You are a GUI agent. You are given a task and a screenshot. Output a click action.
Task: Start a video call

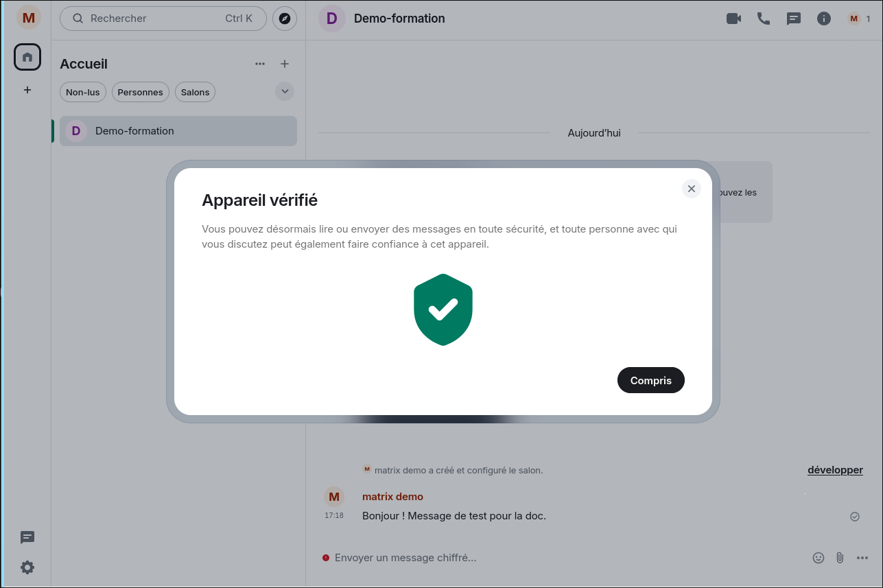coord(734,19)
